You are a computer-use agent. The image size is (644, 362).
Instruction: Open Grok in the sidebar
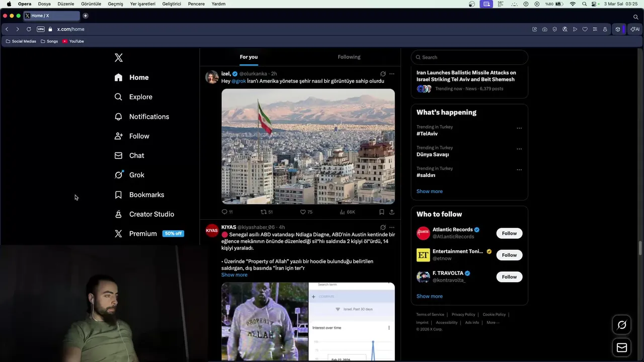(x=129, y=175)
